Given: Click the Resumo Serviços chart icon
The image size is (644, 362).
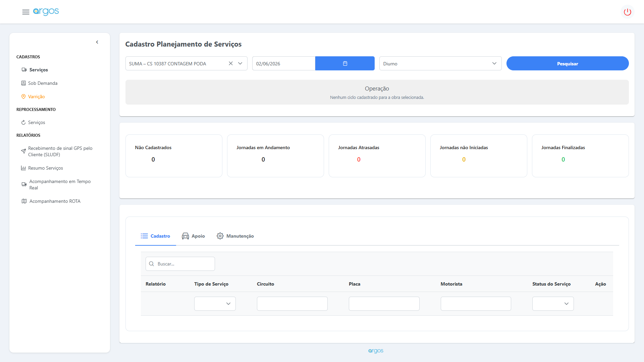Looking at the screenshot, I should coord(23,168).
